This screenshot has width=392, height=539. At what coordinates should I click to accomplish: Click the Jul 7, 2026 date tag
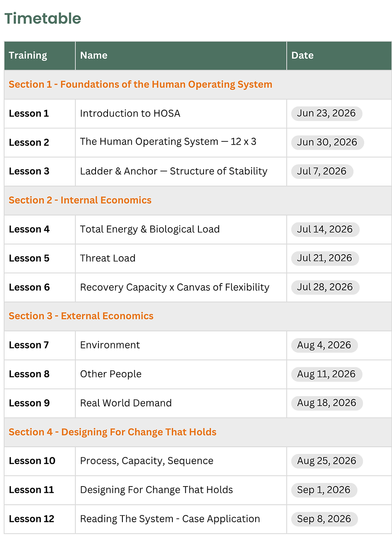click(x=322, y=171)
